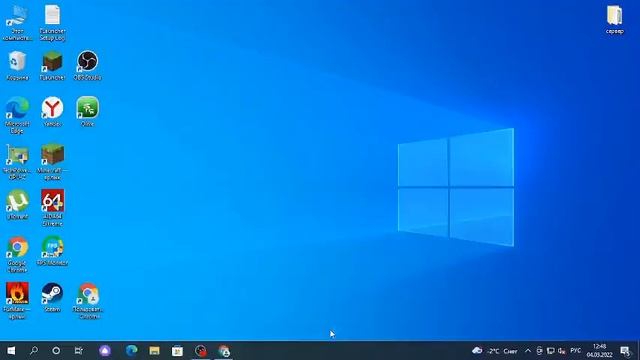Image resolution: width=640 pixels, height=360 pixels.
Task: Select the Chrome user profile shortcut
Action: click(x=87, y=301)
